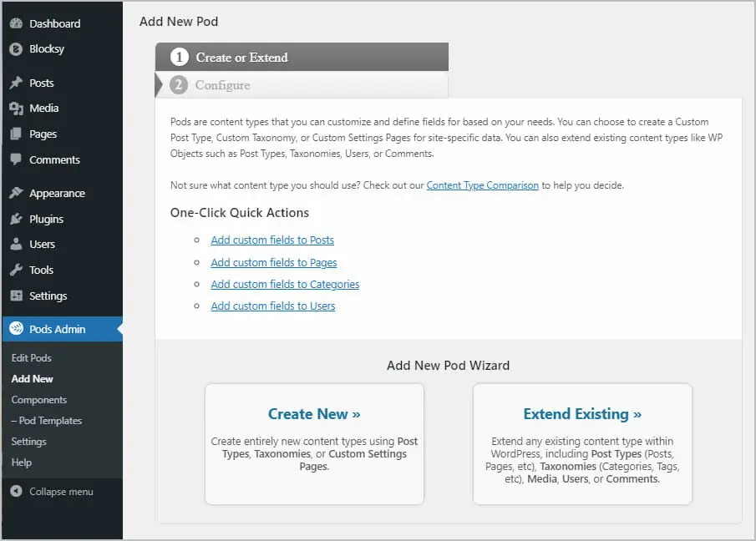
Task: Click step 1 number circle
Action: pyautogui.click(x=179, y=57)
